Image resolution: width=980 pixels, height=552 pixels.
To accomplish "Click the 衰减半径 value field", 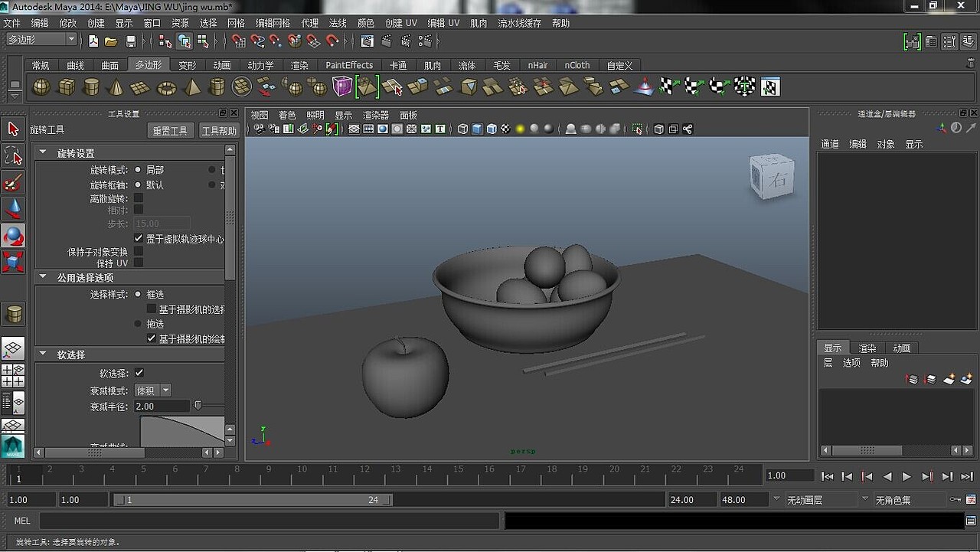I will click(161, 407).
